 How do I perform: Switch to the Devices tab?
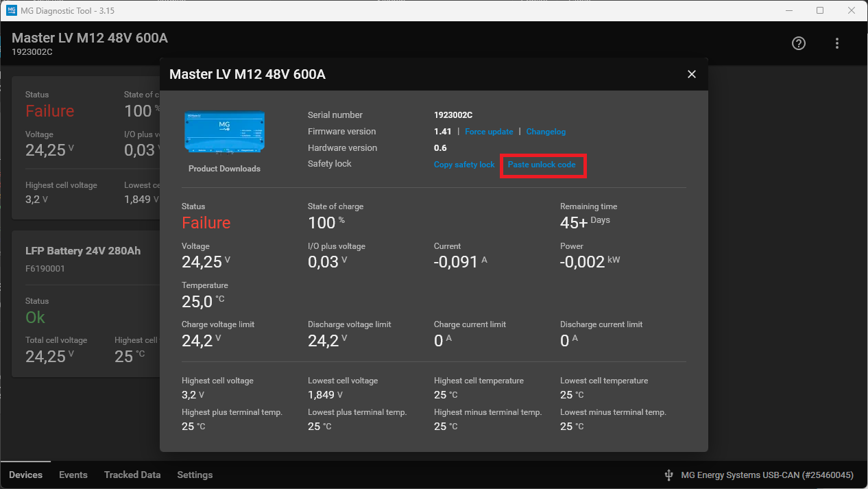(x=25, y=475)
